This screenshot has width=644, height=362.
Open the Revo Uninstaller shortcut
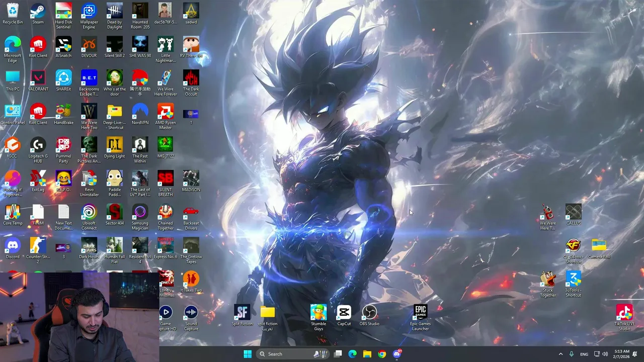point(89,184)
